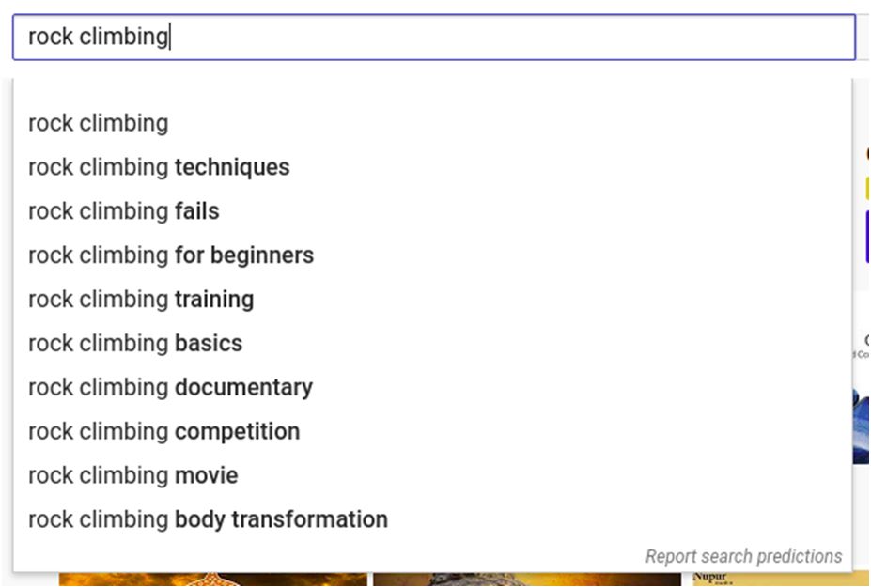Open the orange video thumbnail below the suggestions
The width and height of the screenshot is (871, 588).
click(212, 580)
